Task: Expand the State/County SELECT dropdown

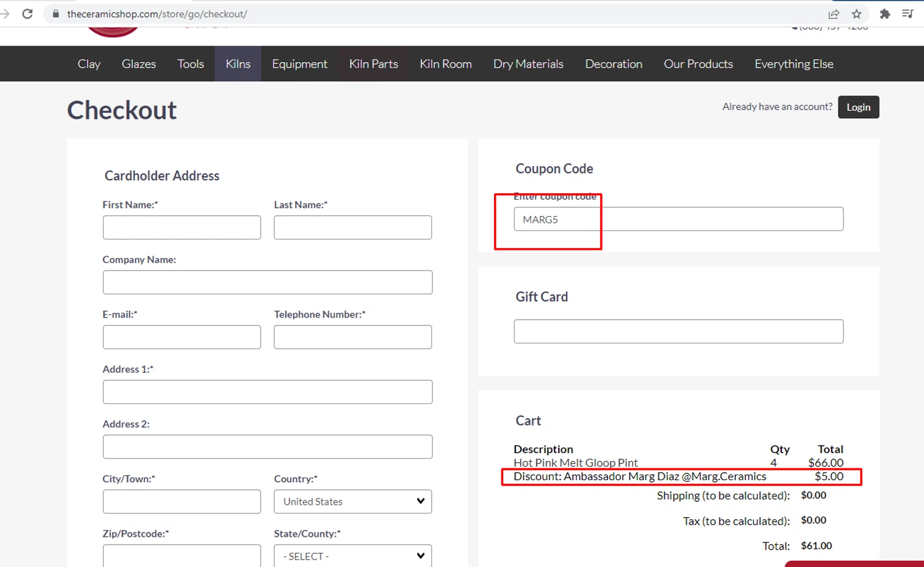Action: pyautogui.click(x=353, y=555)
